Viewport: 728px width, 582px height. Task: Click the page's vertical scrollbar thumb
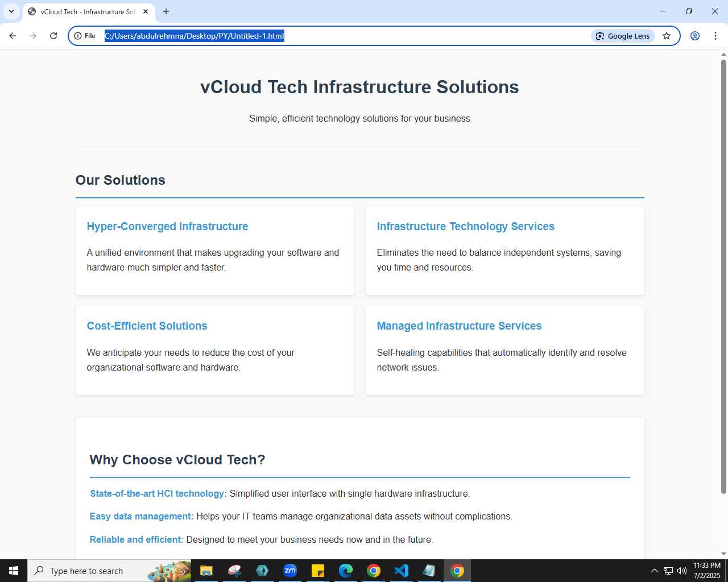[723, 276]
